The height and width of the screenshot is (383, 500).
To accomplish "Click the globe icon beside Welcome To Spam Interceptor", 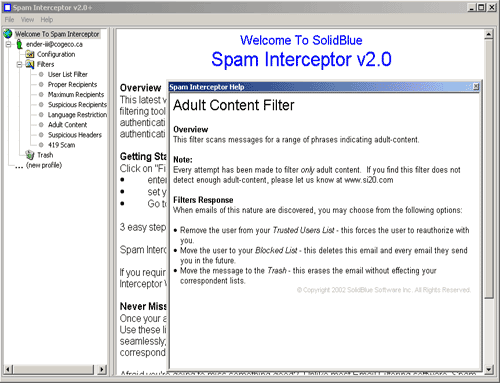I will [8, 34].
